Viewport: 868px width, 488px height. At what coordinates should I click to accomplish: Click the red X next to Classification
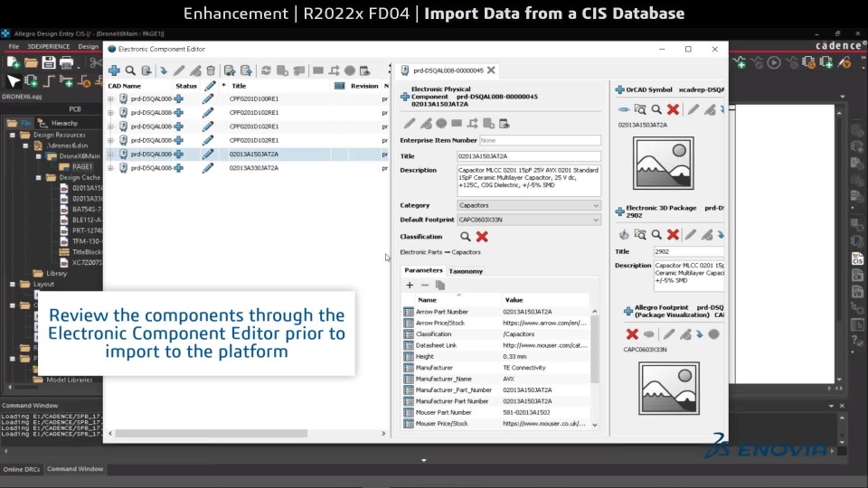coord(482,236)
